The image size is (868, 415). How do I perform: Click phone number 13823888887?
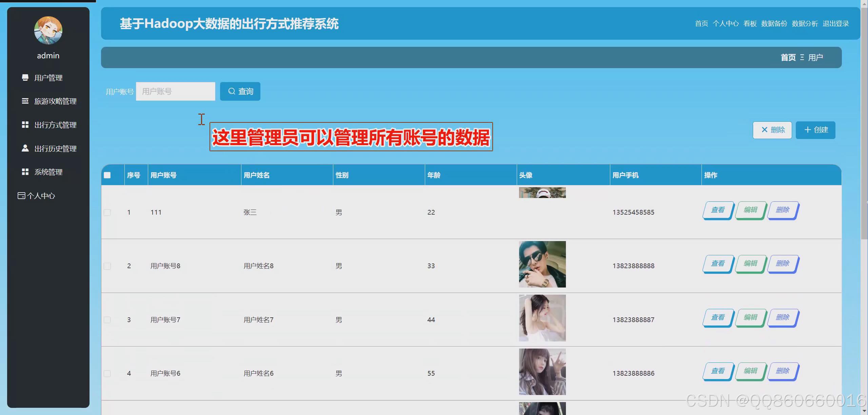[x=633, y=320]
